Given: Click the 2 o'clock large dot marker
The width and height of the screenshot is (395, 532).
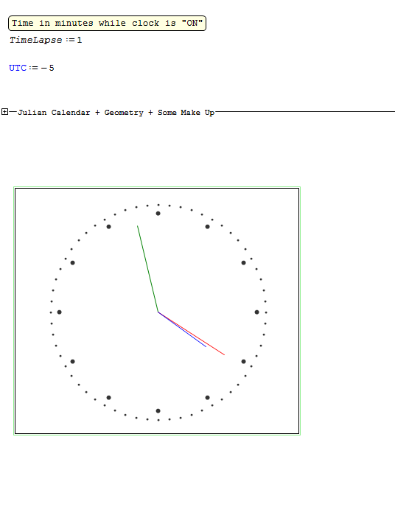Looking at the screenshot, I should coord(244,262).
